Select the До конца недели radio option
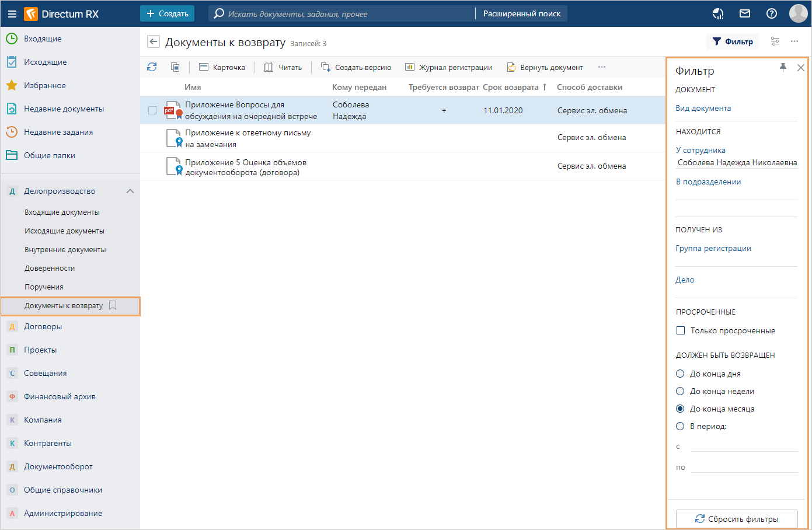 coord(680,391)
